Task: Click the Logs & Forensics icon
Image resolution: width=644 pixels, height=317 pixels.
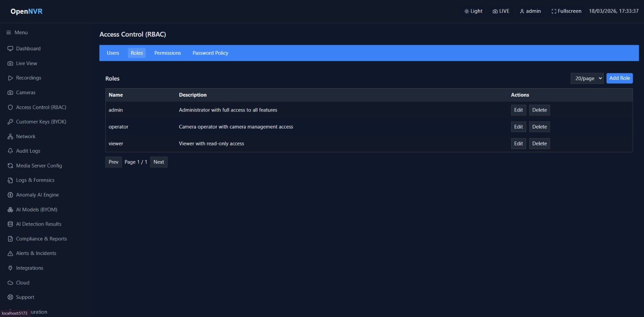Action: (x=10, y=180)
